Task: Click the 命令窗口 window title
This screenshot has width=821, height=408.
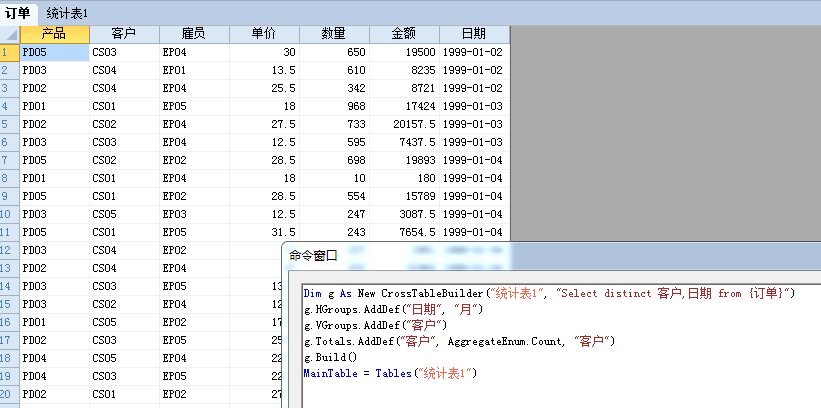Action: click(313, 256)
